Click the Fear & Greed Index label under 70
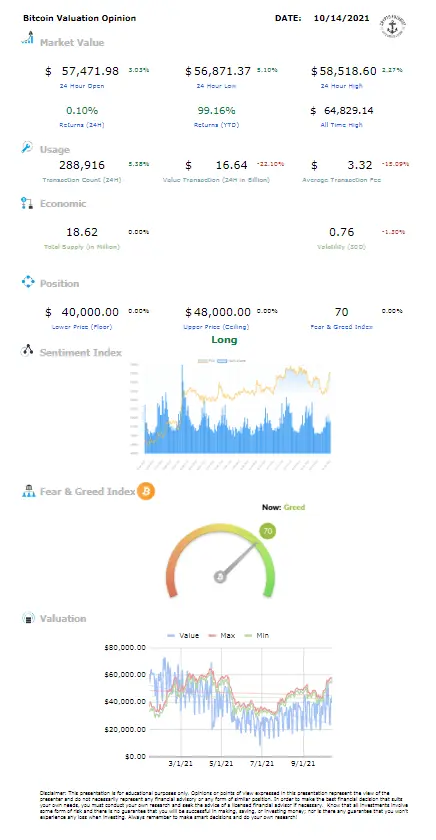 pos(342,326)
